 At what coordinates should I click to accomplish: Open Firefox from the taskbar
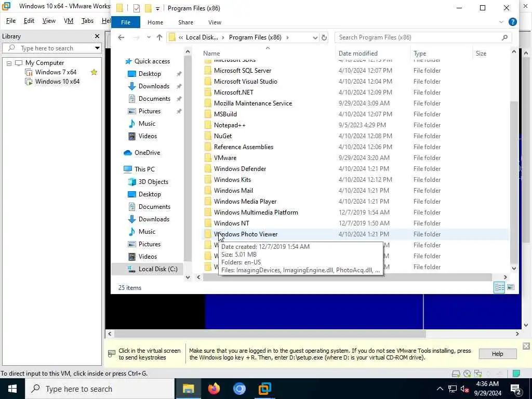(x=214, y=389)
